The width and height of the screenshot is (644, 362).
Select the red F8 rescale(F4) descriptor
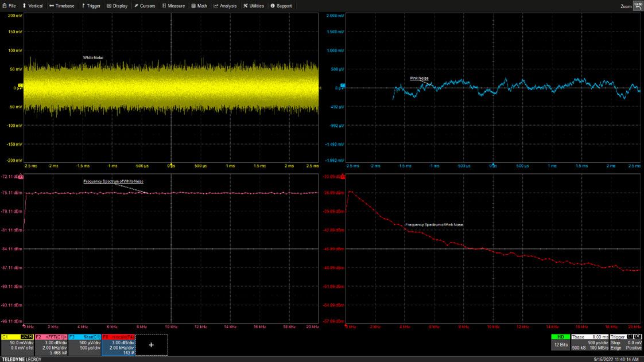(118, 344)
